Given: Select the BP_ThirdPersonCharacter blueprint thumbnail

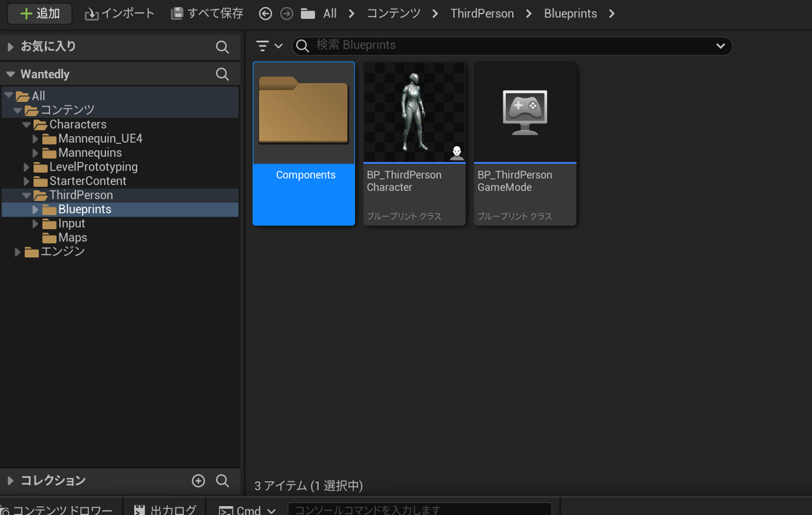Looking at the screenshot, I should pyautogui.click(x=414, y=113).
